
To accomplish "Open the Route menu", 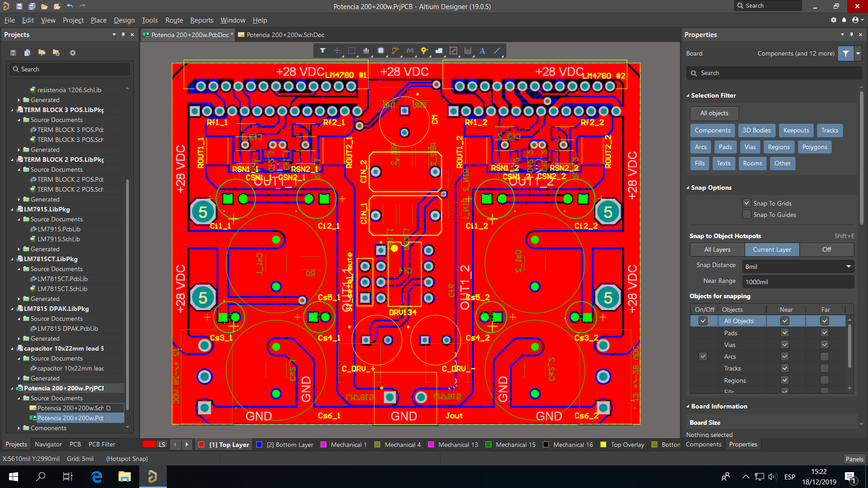I will pos(174,20).
